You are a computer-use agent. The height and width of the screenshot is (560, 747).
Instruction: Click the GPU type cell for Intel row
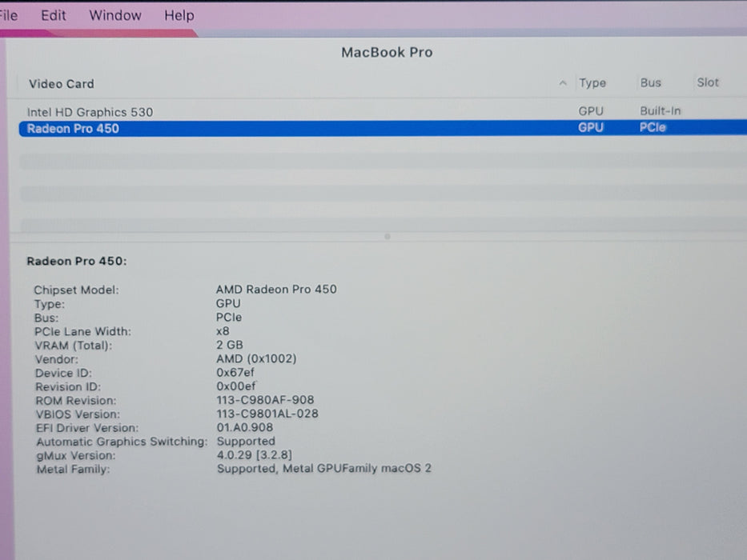pos(591,111)
